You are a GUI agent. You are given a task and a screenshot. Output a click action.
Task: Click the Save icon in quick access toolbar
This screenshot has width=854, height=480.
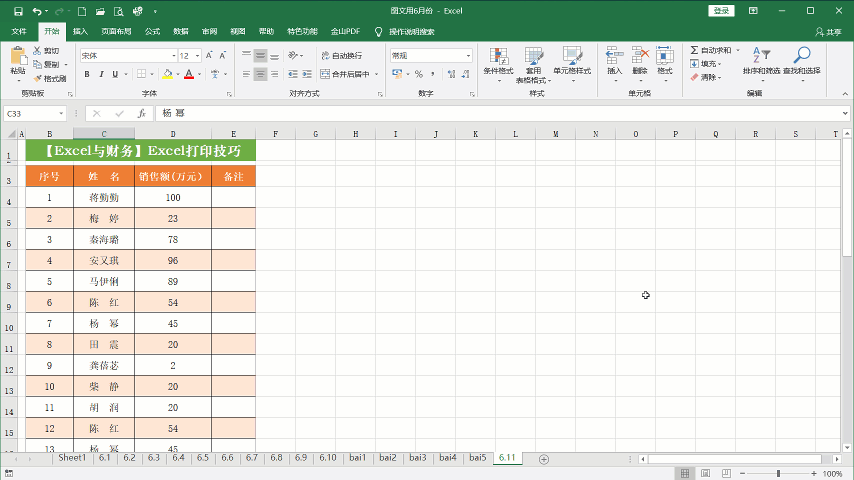[18, 11]
